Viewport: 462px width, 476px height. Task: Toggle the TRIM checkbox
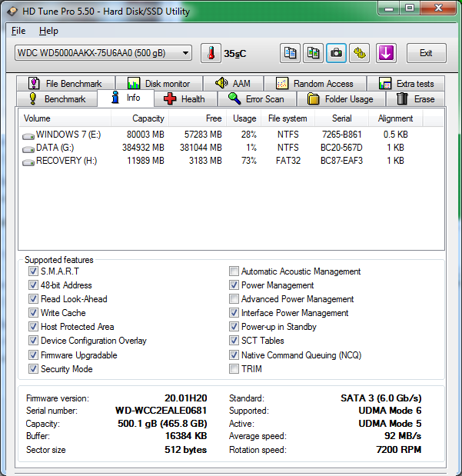[x=234, y=369]
